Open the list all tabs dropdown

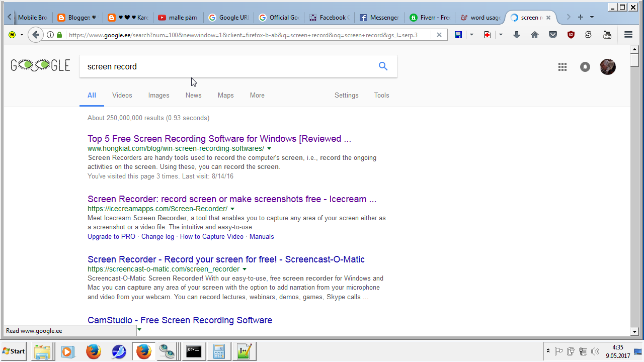coord(592,17)
